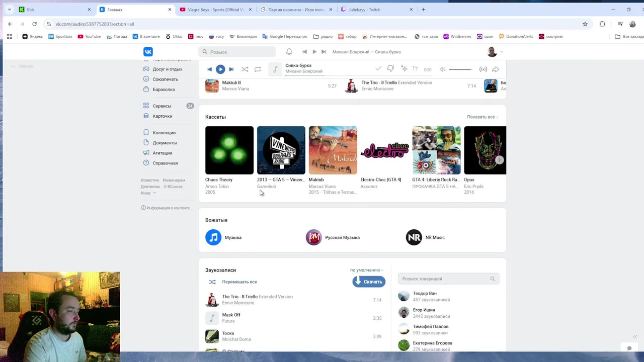Toggle shuffle in the player bar
This screenshot has width=644, height=362.
(245, 69)
